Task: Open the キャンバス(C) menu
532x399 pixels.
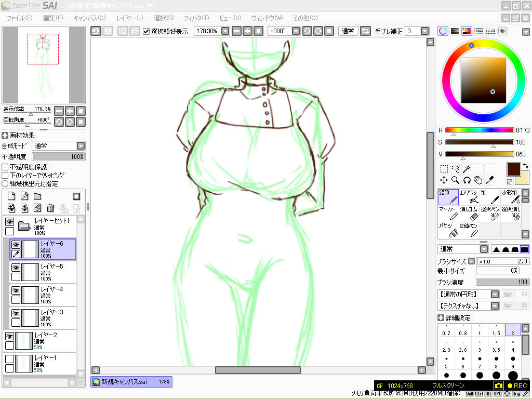Action: point(89,18)
